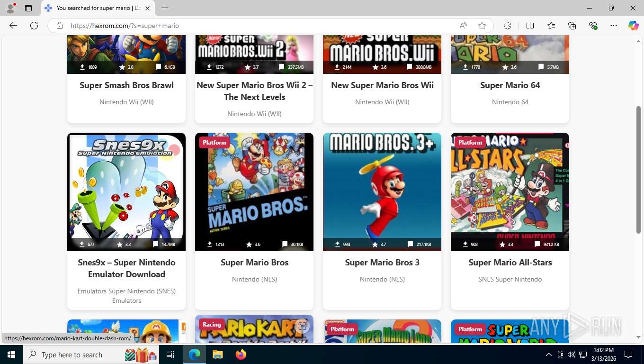Screen dimensions: 644x364
Task: Select 'Nintendo 64' under Super Mario 64
Action: pos(510,102)
